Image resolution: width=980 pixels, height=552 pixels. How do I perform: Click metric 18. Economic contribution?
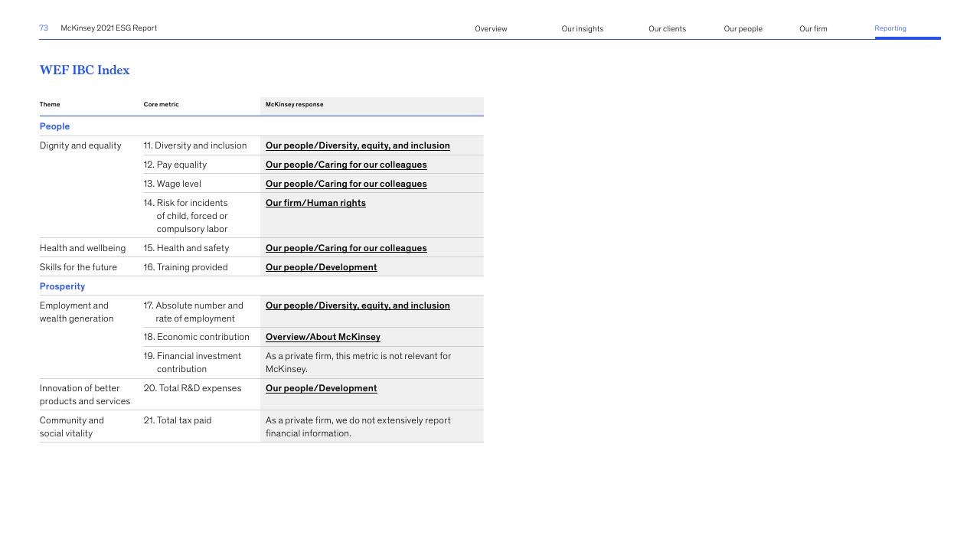(197, 337)
